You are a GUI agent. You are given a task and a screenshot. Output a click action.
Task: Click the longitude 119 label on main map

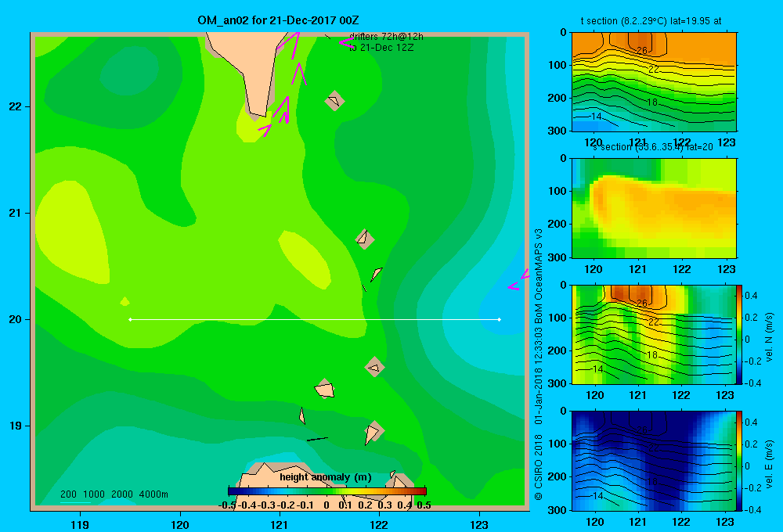[x=81, y=524]
